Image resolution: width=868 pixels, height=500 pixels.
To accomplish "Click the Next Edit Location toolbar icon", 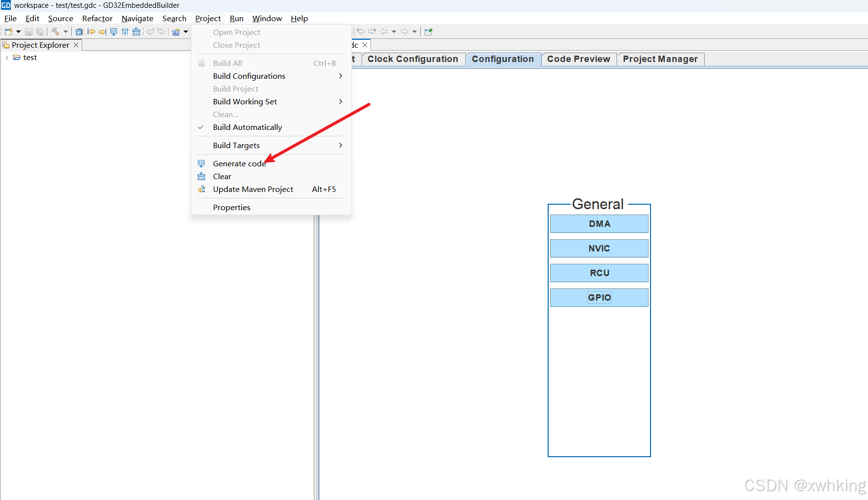I will 372,31.
